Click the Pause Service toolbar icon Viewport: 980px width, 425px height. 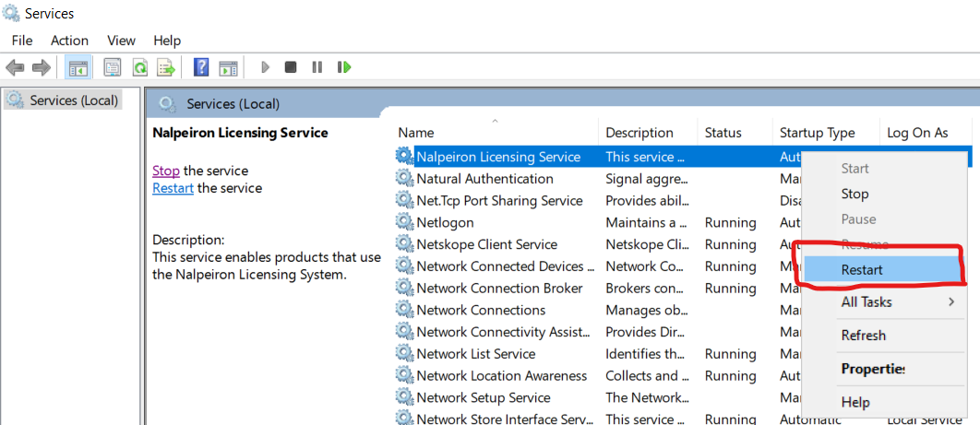(x=317, y=67)
